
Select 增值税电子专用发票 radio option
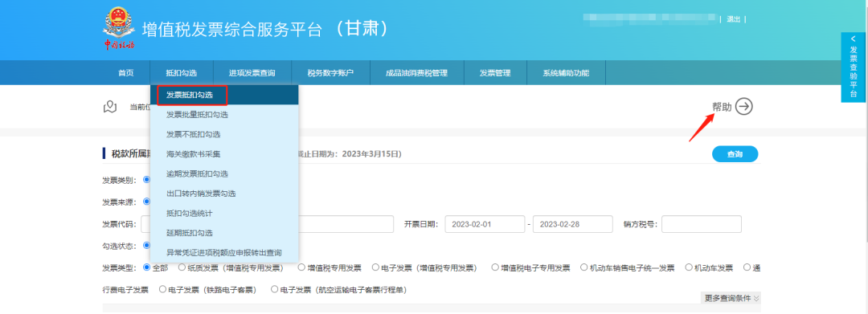coord(495,267)
